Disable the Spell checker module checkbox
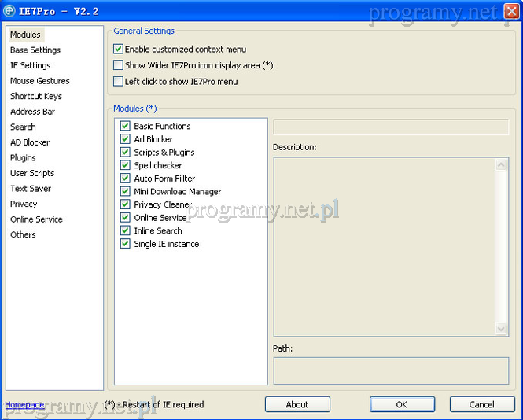This screenshot has height=420, width=523. click(x=125, y=165)
